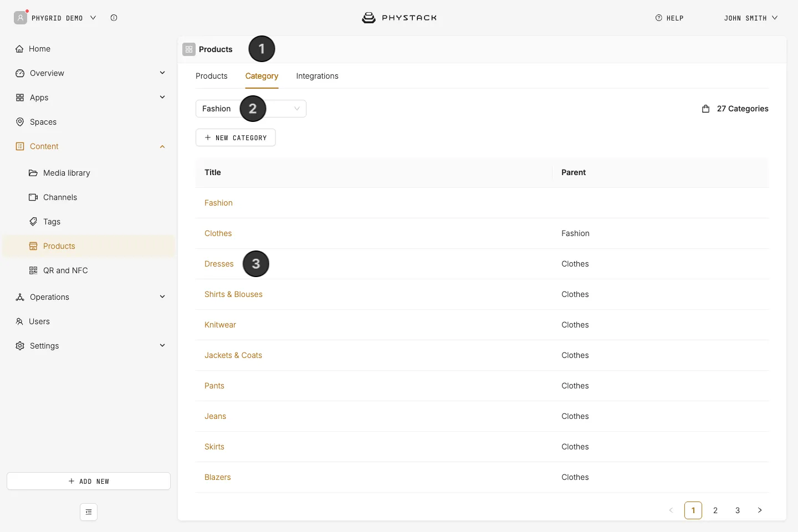Click the Users icon in sidebar
Screen dimensions: 798x532
pyautogui.click(x=19, y=321)
